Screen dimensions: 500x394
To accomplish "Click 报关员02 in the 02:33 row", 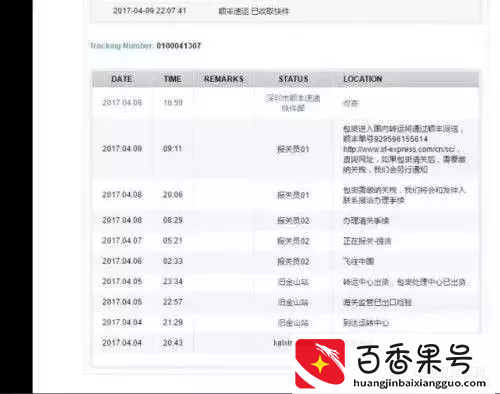I will pos(293,261).
